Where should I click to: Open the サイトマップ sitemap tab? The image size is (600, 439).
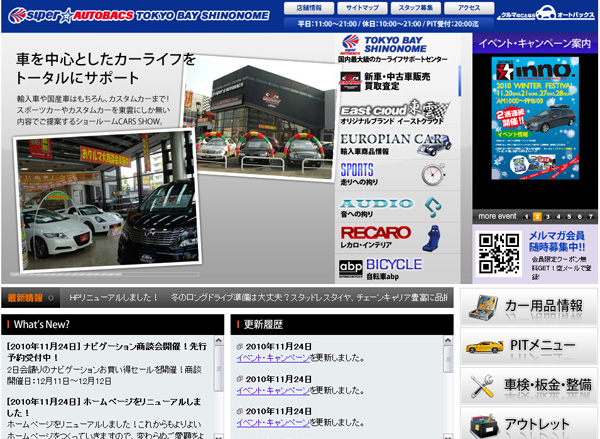click(x=362, y=8)
